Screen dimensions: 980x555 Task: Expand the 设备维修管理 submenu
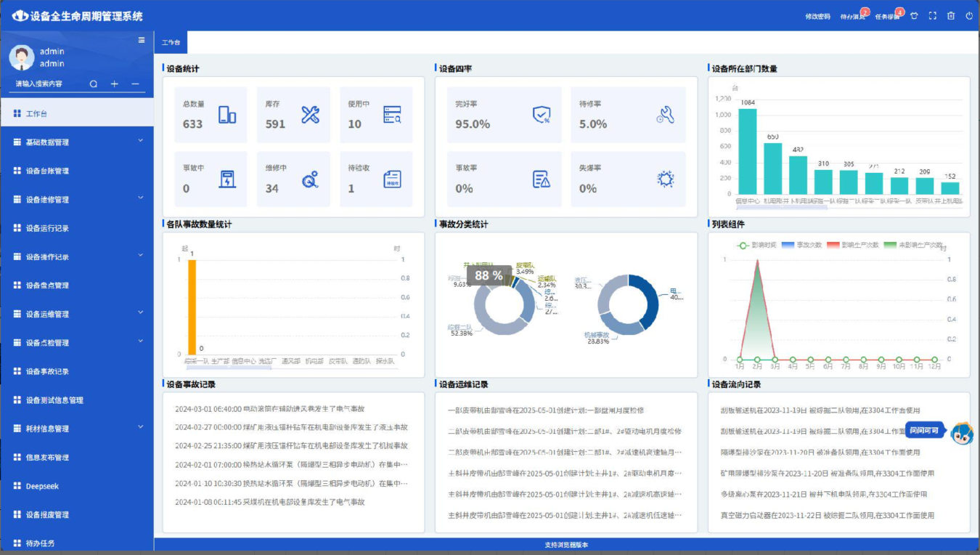[x=77, y=200]
